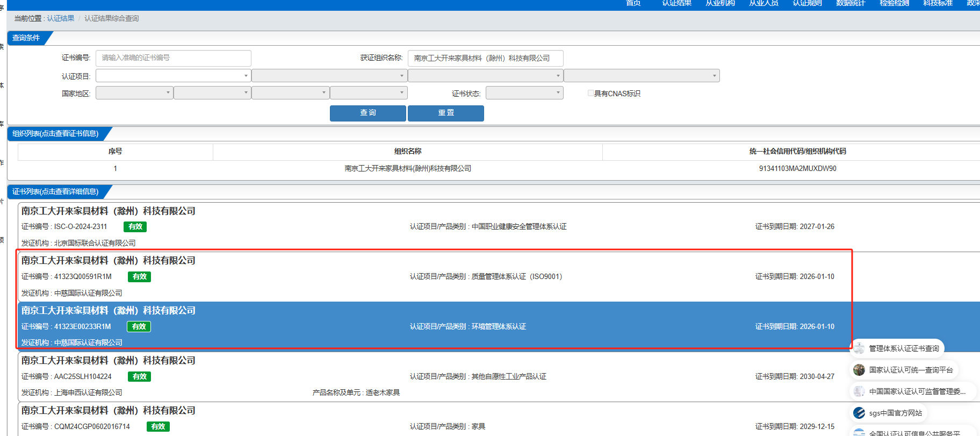Enable the 具有CNAS标识 checkbox
The height and width of the screenshot is (436, 980).
point(590,93)
